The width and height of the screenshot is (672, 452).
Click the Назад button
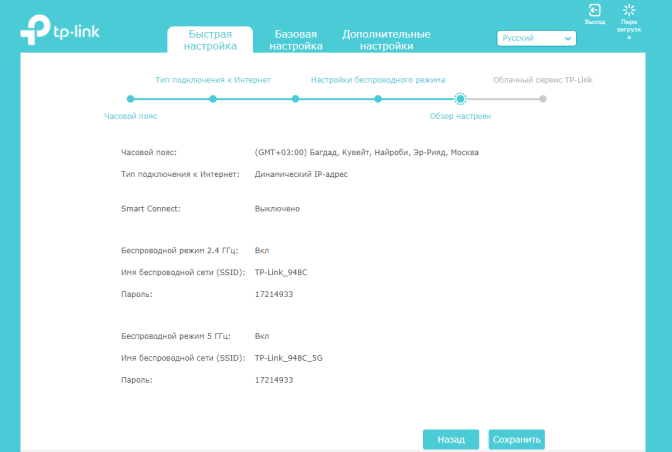451,439
